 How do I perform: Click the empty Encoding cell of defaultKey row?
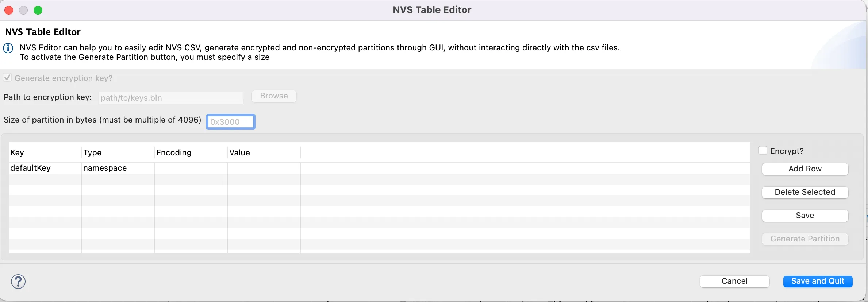click(191, 168)
